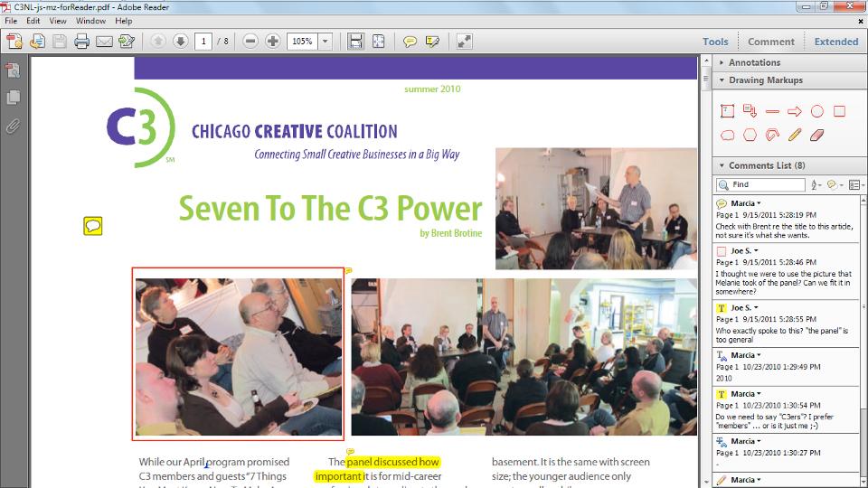Select the Highlight Text tool in toolbar
This screenshot has height=488, width=868.
(432, 42)
